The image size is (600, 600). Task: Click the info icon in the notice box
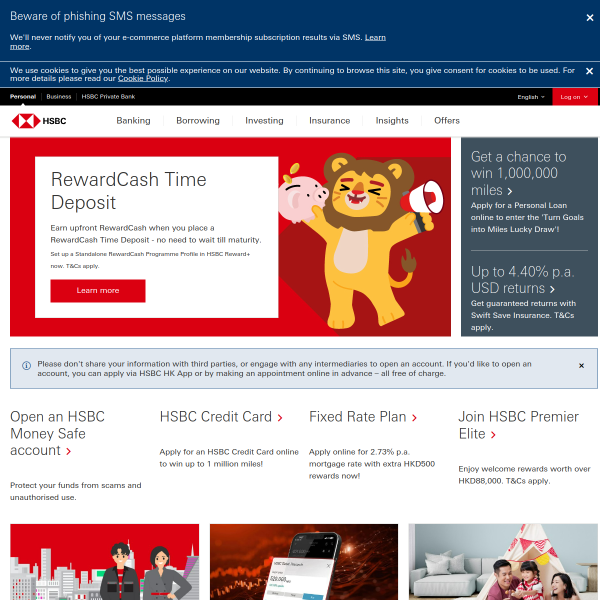tap(26, 366)
